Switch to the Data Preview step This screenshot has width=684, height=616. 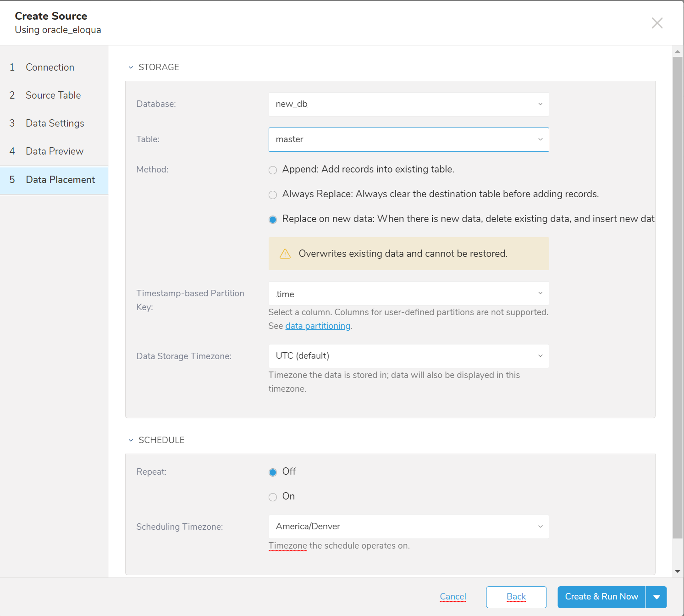55,151
